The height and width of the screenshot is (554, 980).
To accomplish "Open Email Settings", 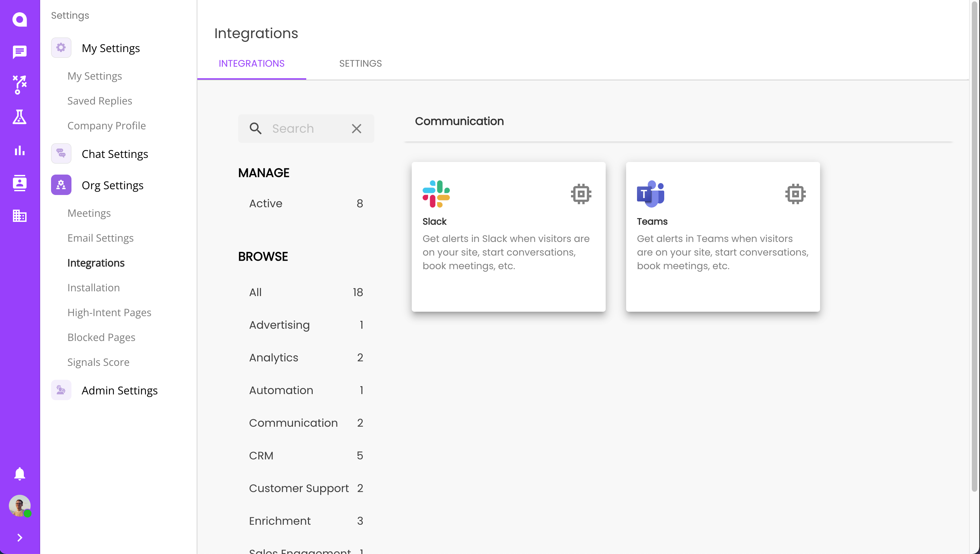I will point(100,238).
